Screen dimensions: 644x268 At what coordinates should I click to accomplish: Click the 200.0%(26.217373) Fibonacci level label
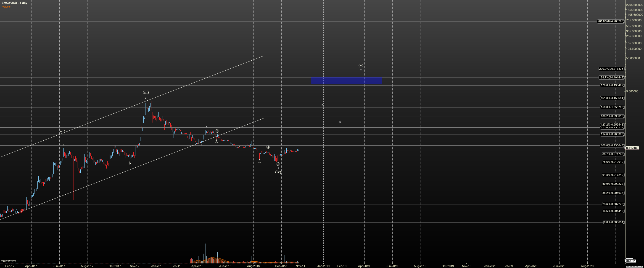pyautogui.click(x=611, y=69)
